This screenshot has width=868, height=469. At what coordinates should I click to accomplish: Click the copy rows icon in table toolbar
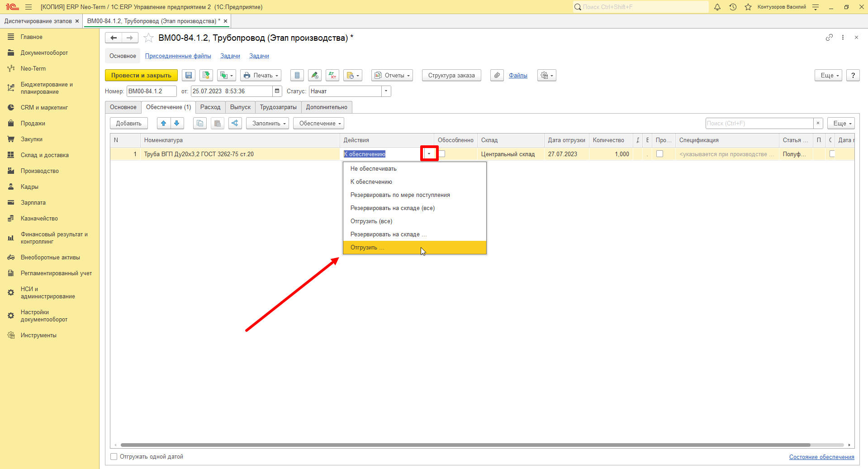(x=200, y=123)
